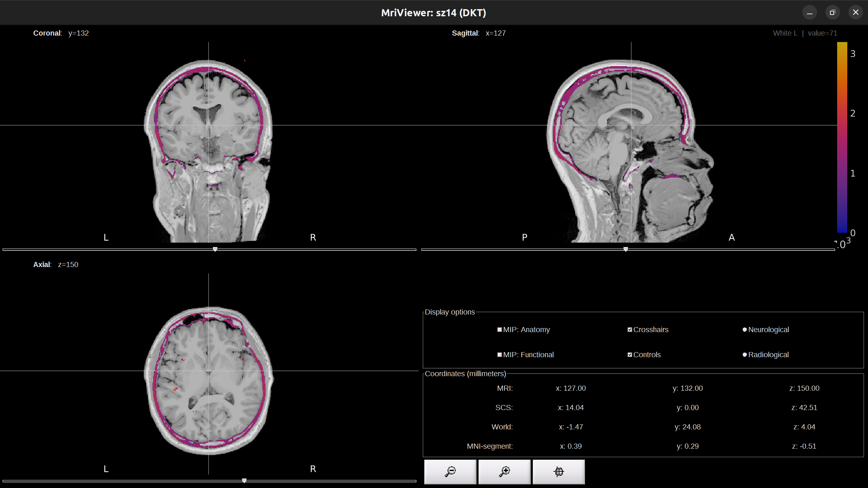Screen dimensions: 868x488
Task: Click the SCS x: 14.04 value
Action: point(571,407)
